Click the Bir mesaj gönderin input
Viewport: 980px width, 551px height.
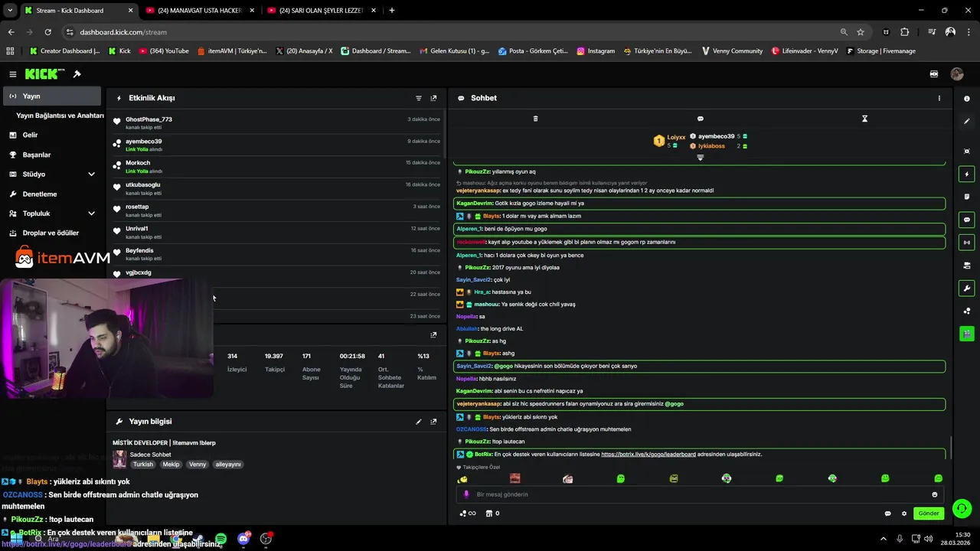pos(701,494)
